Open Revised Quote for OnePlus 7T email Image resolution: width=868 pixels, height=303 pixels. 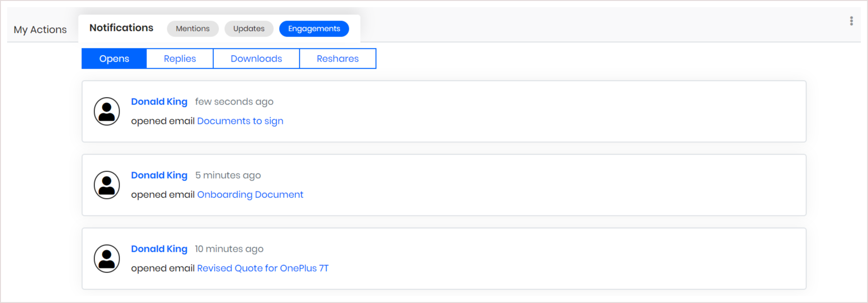click(262, 269)
